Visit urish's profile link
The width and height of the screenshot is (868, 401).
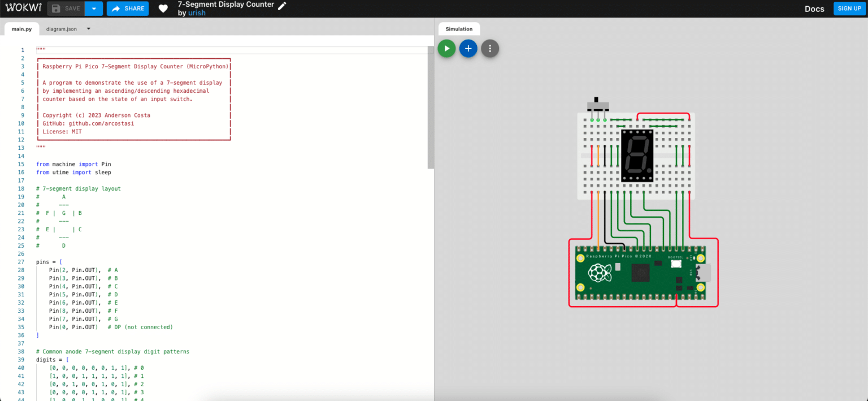pos(197,12)
